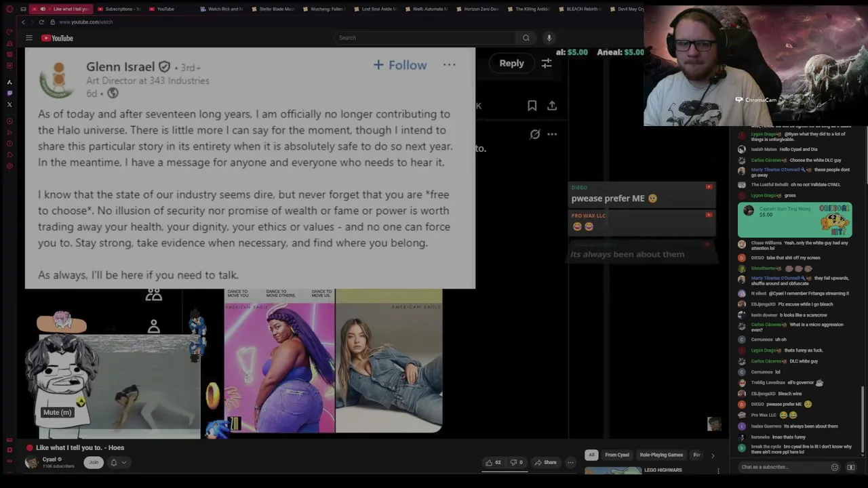Mute the audio of the playing tab

point(43,9)
